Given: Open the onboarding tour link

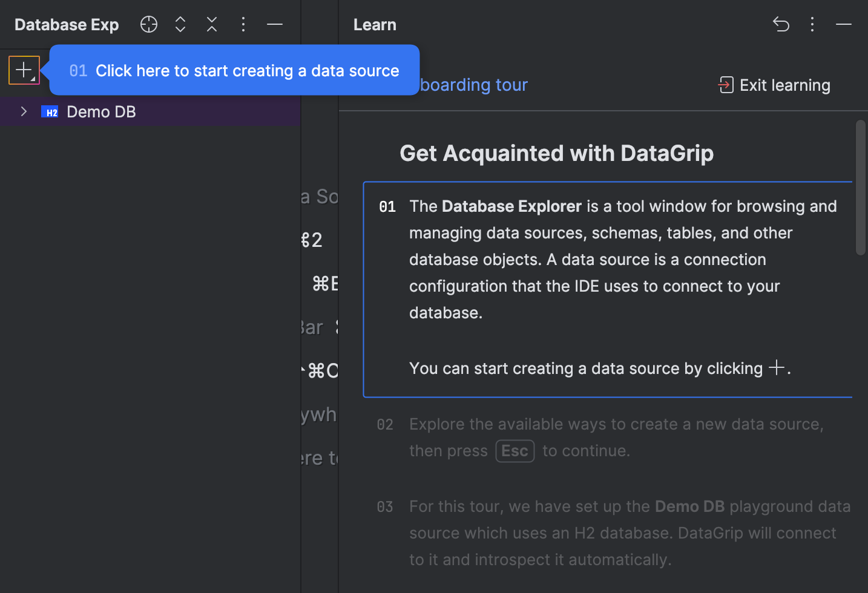Looking at the screenshot, I should click(x=473, y=85).
